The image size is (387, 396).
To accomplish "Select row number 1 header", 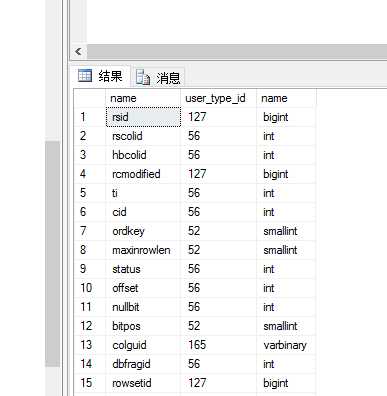I will pyautogui.click(x=90, y=117).
